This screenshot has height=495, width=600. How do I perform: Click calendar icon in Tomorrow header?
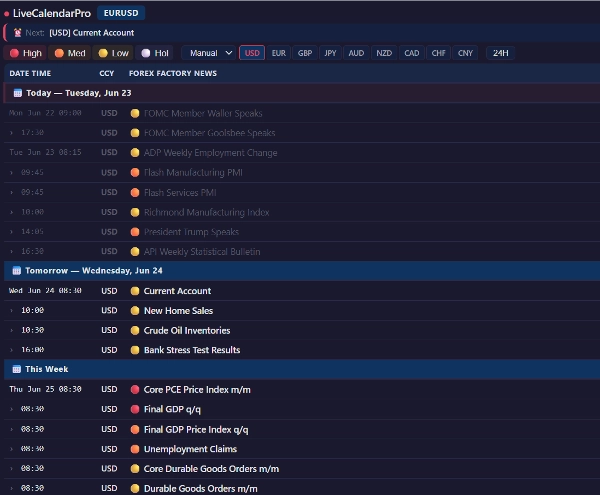(16, 271)
